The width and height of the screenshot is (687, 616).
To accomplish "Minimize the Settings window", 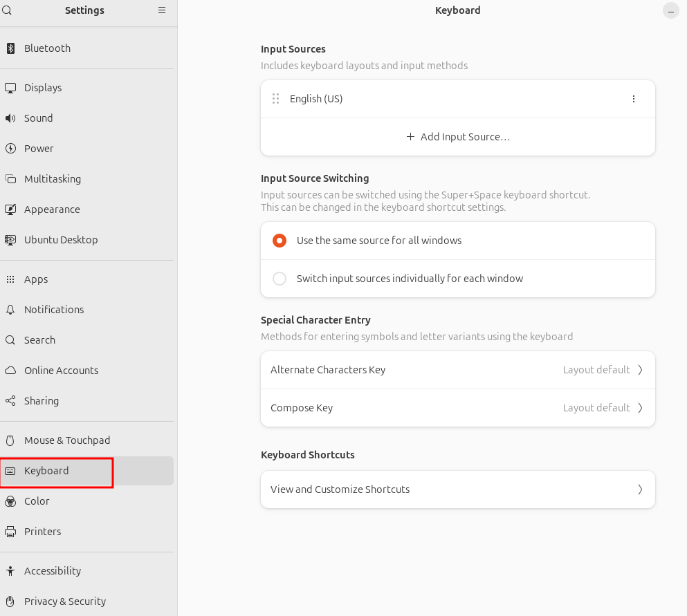I will click(x=670, y=11).
